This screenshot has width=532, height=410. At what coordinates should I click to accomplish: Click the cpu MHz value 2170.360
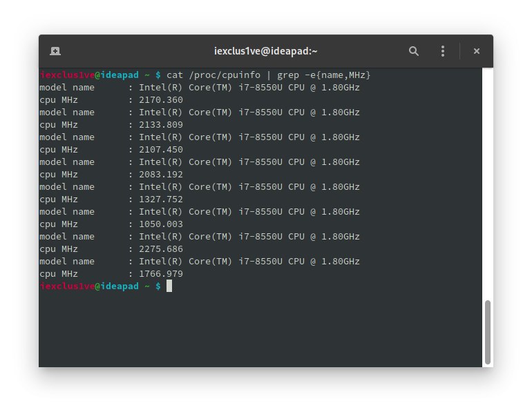pyautogui.click(x=161, y=100)
